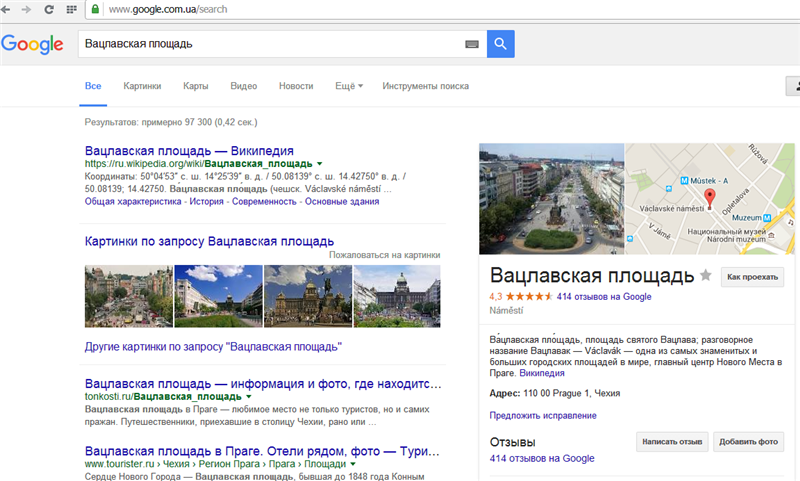Select the Все tab
800x481 pixels.
(x=93, y=86)
